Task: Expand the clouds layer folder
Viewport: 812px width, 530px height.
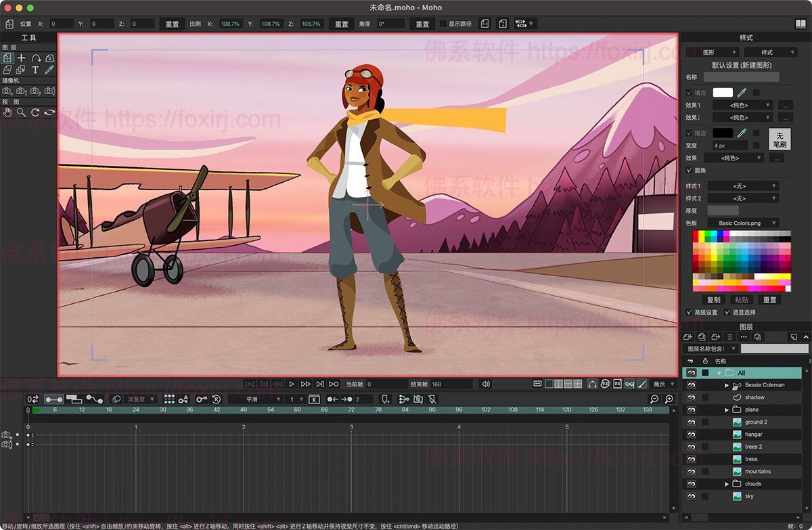Action: point(727,484)
